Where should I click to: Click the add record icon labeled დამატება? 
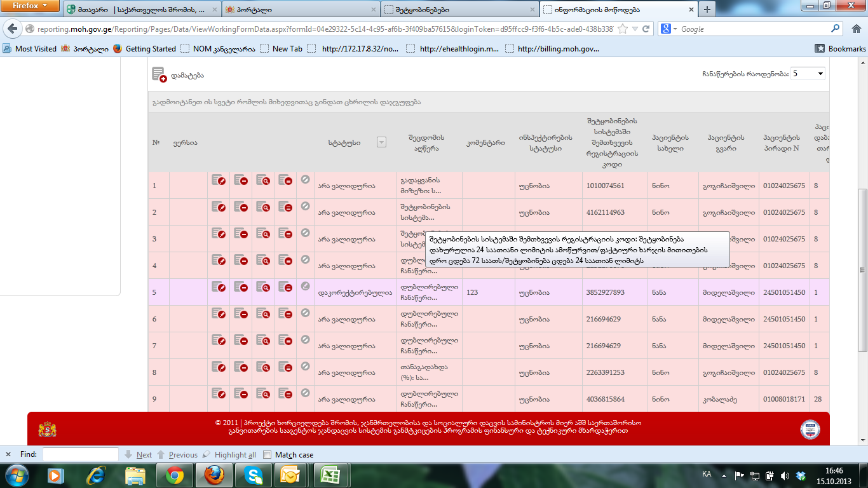pos(159,75)
